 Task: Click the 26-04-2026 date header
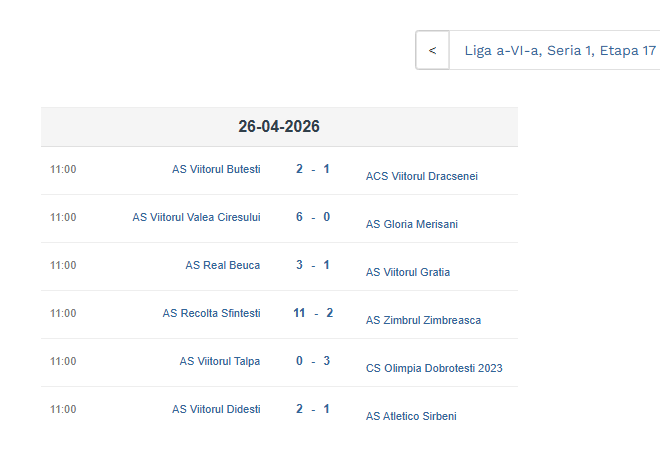pos(279,127)
